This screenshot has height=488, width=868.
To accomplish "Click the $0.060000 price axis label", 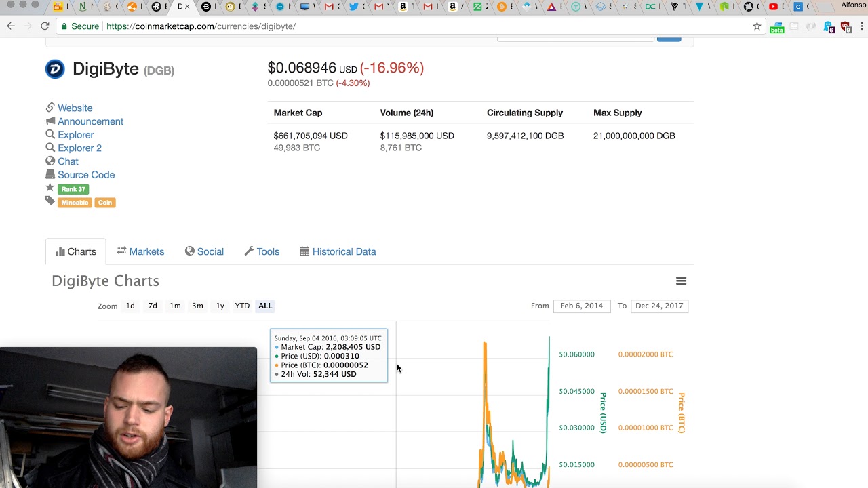I will (x=576, y=354).
